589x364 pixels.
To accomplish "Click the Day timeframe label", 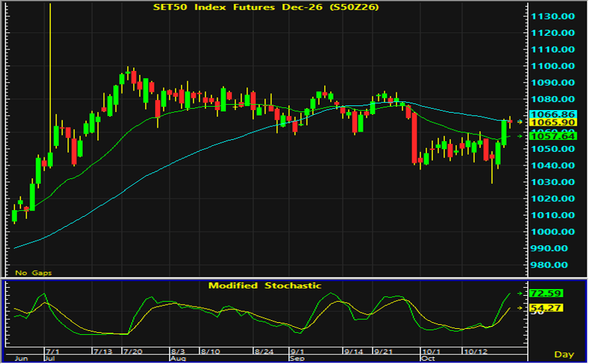I will [564, 355].
